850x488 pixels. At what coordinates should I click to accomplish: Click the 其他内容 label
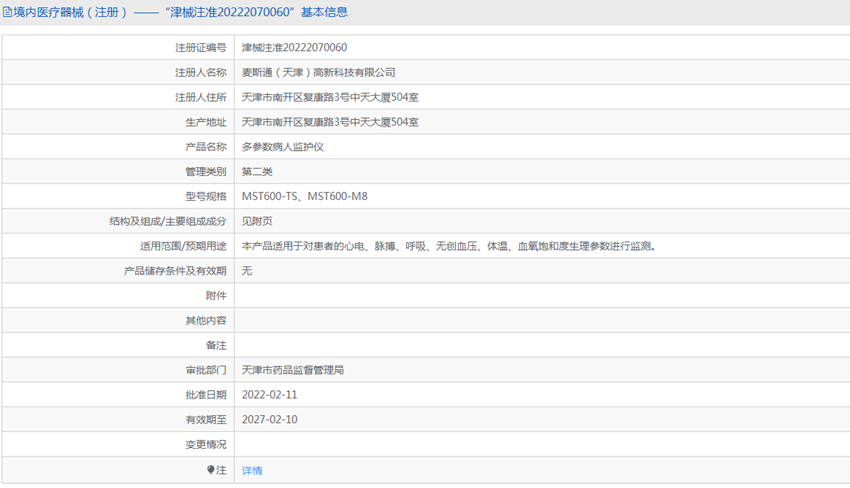[x=206, y=320]
